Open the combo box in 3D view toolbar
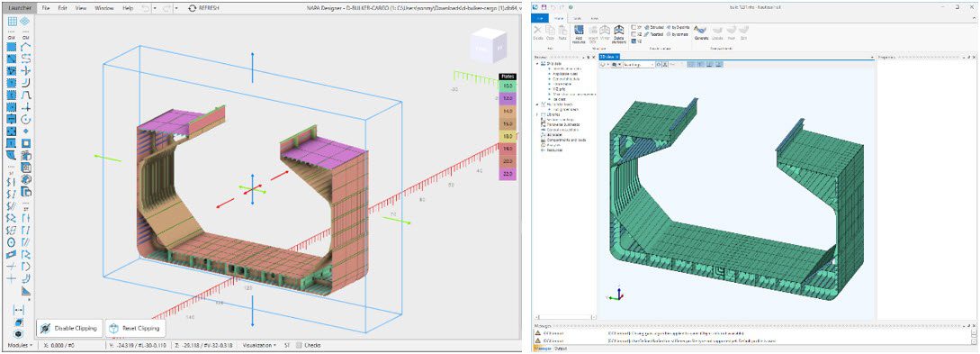Image resolution: width=980 pixels, height=354 pixels. coord(638,65)
